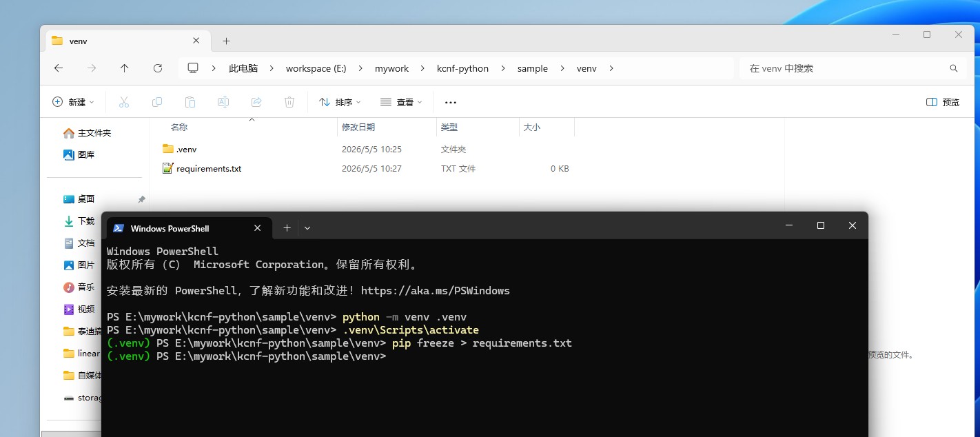Click the 0 KB size cell
This screenshot has height=437, width=980.
click(560, 168)
